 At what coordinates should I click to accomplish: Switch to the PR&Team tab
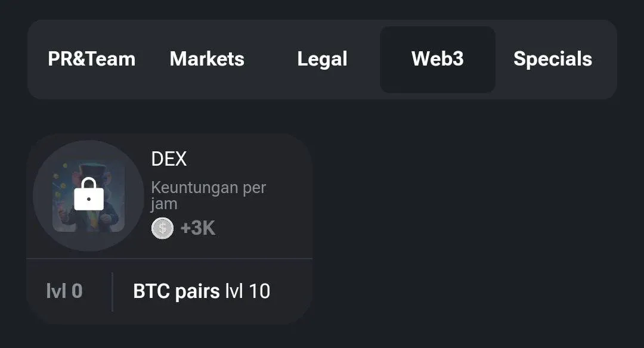pos(91,59)
